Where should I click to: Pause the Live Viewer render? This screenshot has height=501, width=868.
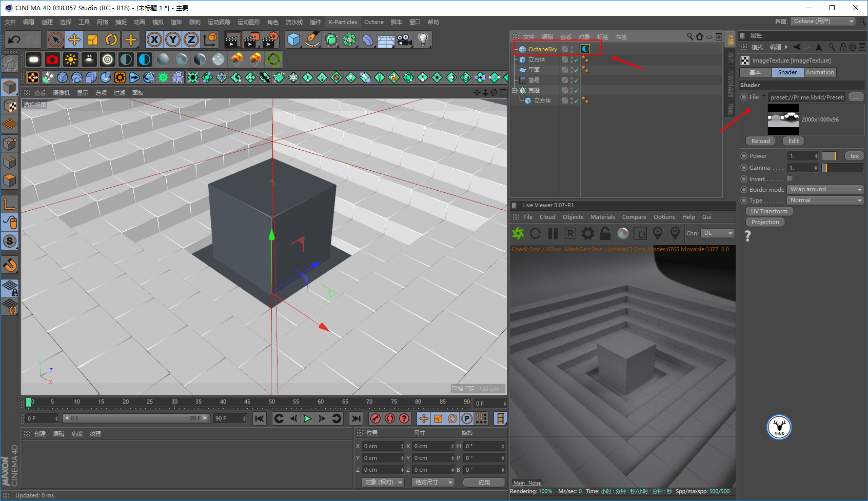553,233
